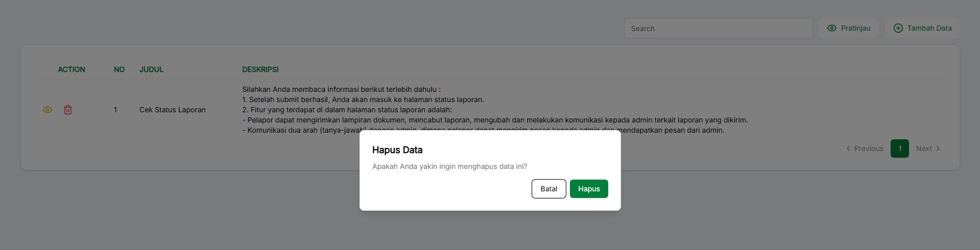Select page 1 in the pagination
The height and width of the screenshot is (250, 980).
click(x=899, y=148)
